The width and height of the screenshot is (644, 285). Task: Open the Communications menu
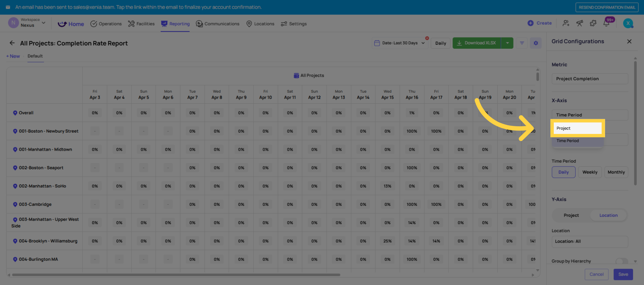pyautogui.click(x=218, y=24)
